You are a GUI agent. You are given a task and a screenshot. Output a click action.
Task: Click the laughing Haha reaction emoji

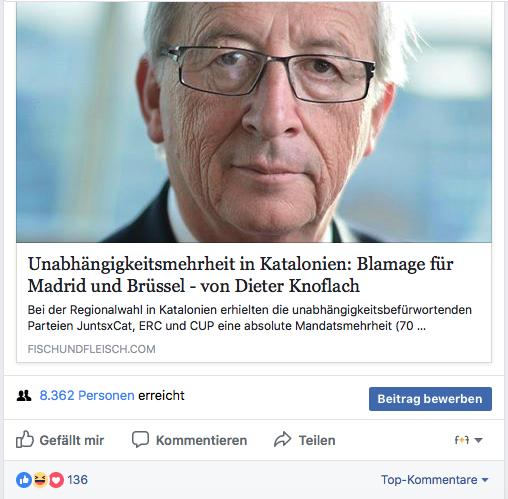pyautogui.click(x=40, y=480)
